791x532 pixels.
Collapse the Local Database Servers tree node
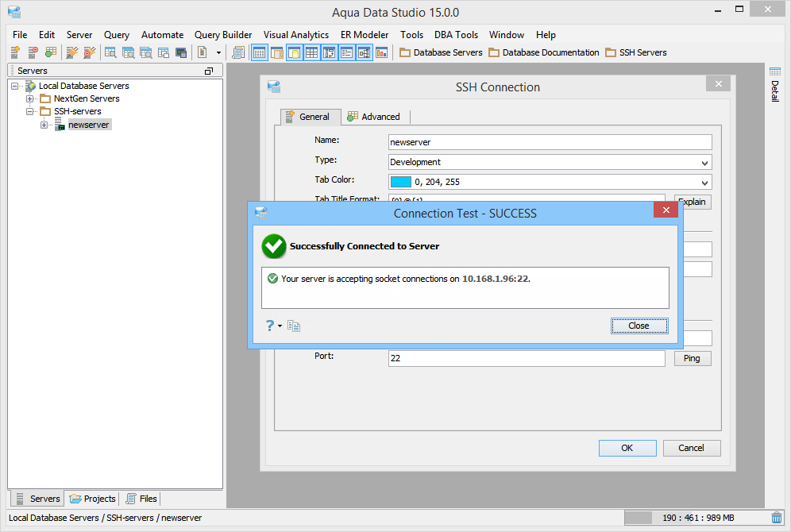[14, 87]
